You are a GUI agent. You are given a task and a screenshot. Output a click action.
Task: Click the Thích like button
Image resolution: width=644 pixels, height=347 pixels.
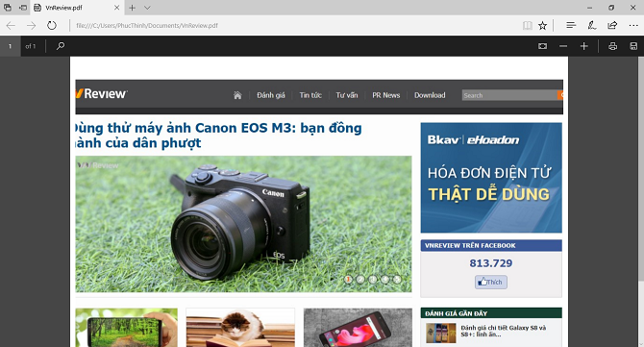[x=491, y=282]
